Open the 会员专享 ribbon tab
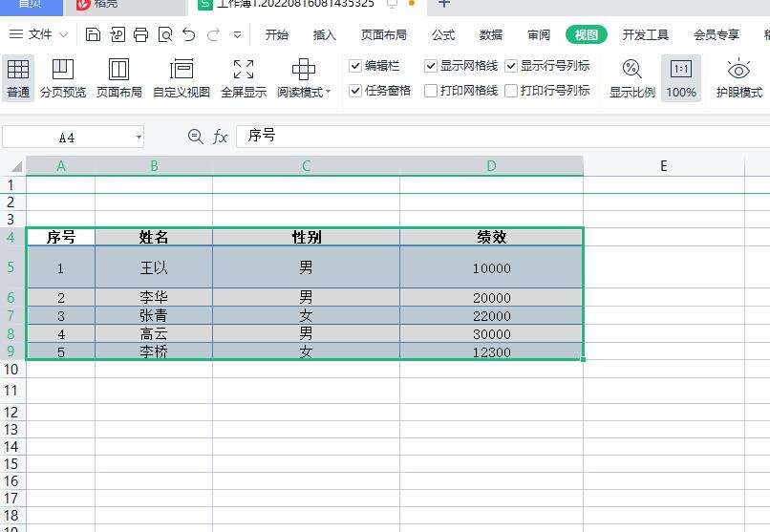Image resolution: width=770 pixels, height=532 pixels. click(717, 34)
